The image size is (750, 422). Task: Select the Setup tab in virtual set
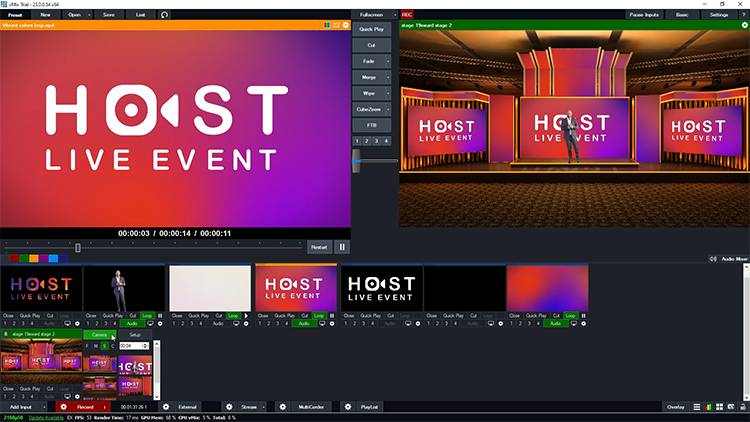tap(134, 334)
